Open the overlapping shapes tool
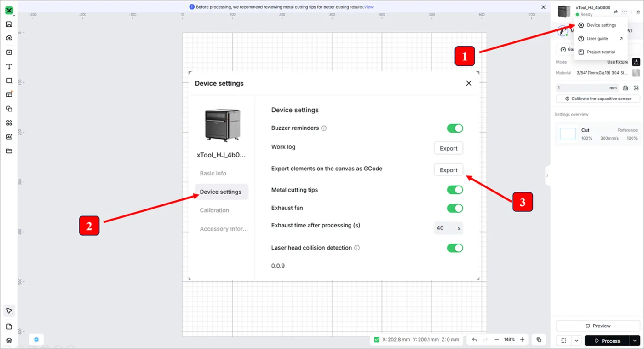This screenshot has height=349, width=644. tap(9, 109)
